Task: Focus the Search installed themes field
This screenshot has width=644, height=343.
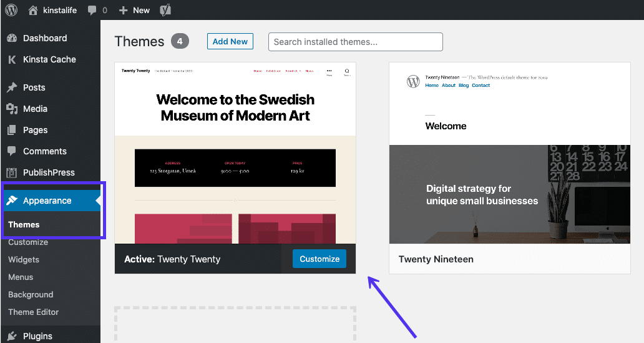Action: point(355,42)
